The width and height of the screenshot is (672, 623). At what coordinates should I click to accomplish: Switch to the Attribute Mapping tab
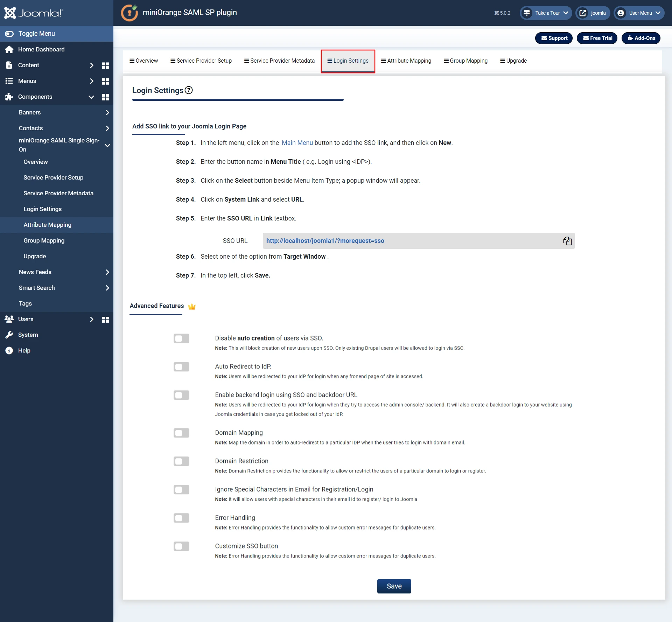pyautogui.click(x=406, y=60)
